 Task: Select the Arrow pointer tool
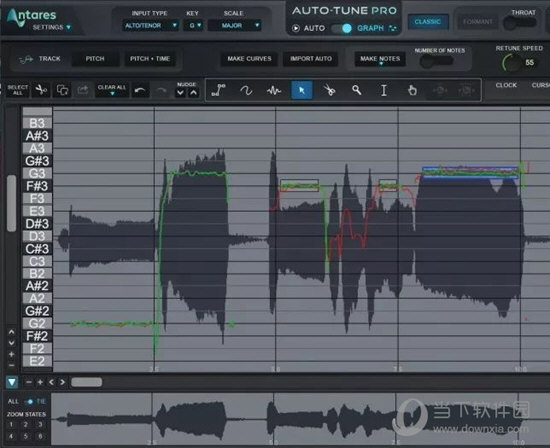pyautogui.click(x=302, y=90)
